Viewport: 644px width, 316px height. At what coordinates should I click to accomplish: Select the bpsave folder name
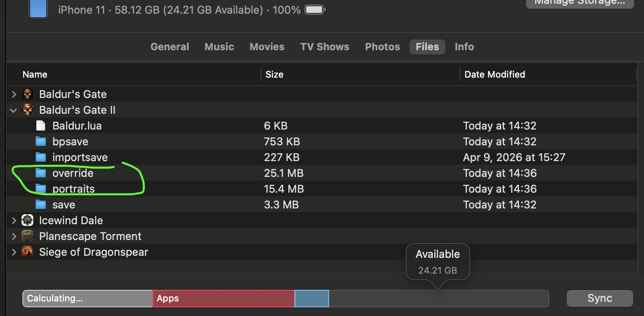70,142
